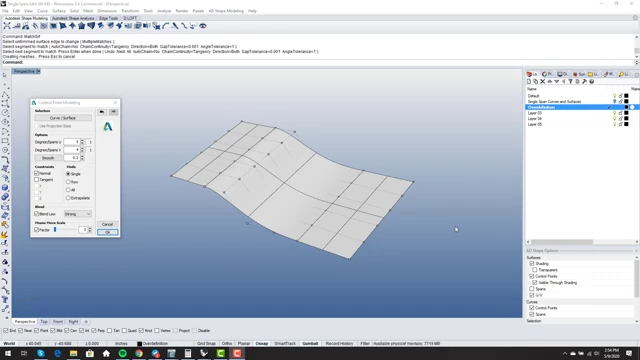Open Calculator from taskbar
This screenshot has width=640, height=360.
coord(188,353)
